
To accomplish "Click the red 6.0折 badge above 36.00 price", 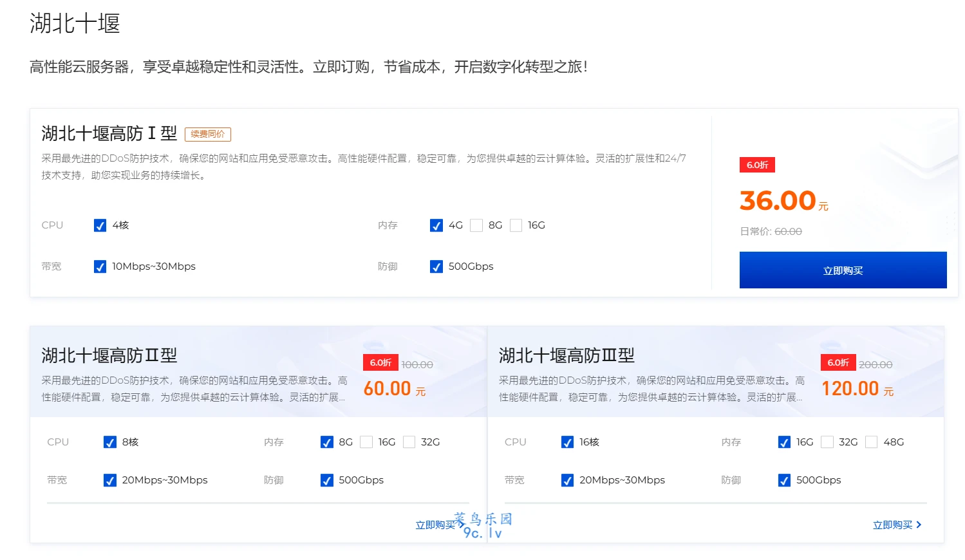I will click(757, 165).
